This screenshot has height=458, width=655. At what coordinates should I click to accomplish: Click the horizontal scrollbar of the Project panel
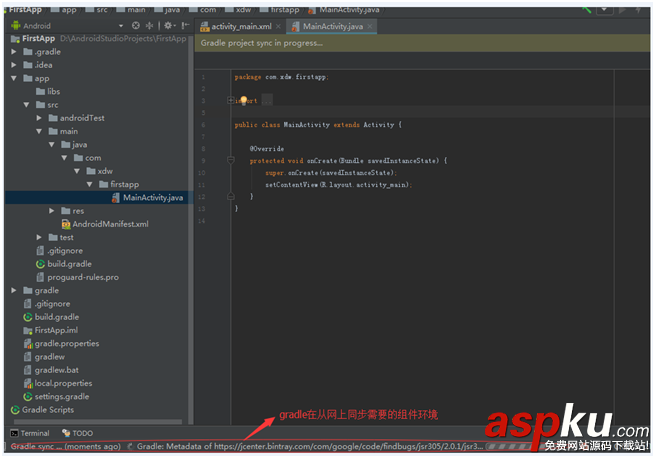(x=98, y=421)
